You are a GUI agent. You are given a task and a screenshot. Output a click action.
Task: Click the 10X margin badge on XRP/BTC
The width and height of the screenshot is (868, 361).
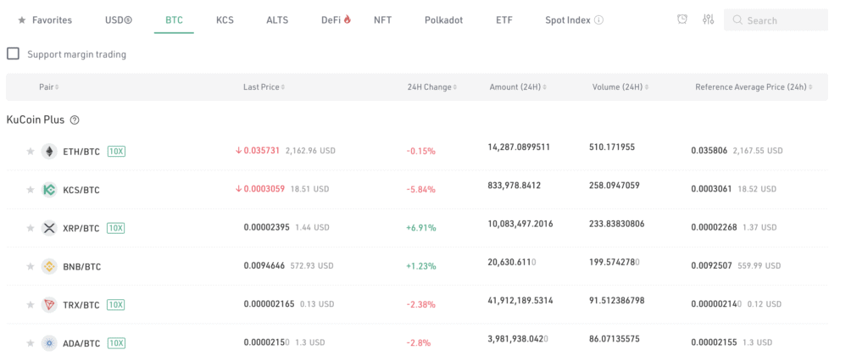coord(116,228)
